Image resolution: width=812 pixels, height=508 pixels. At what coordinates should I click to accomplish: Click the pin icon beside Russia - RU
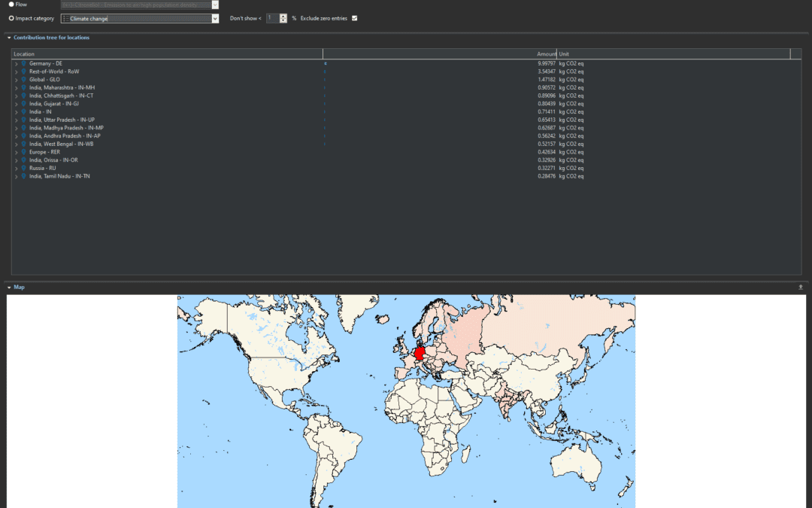(x=23, y=168)
